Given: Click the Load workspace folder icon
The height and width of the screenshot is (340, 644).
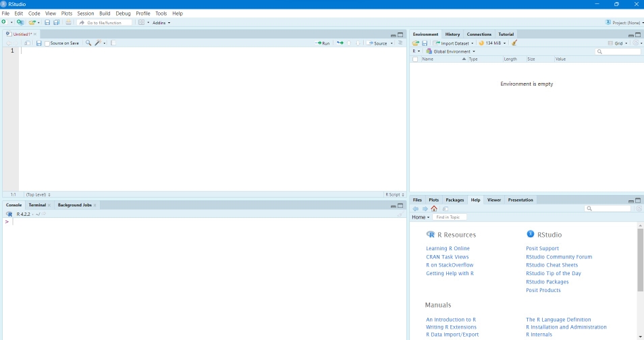Looking at the screenshot, I should (416, 43).
